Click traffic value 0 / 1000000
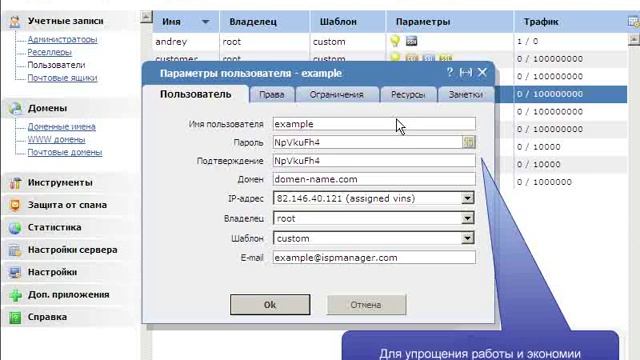 (x=544, y=182)
